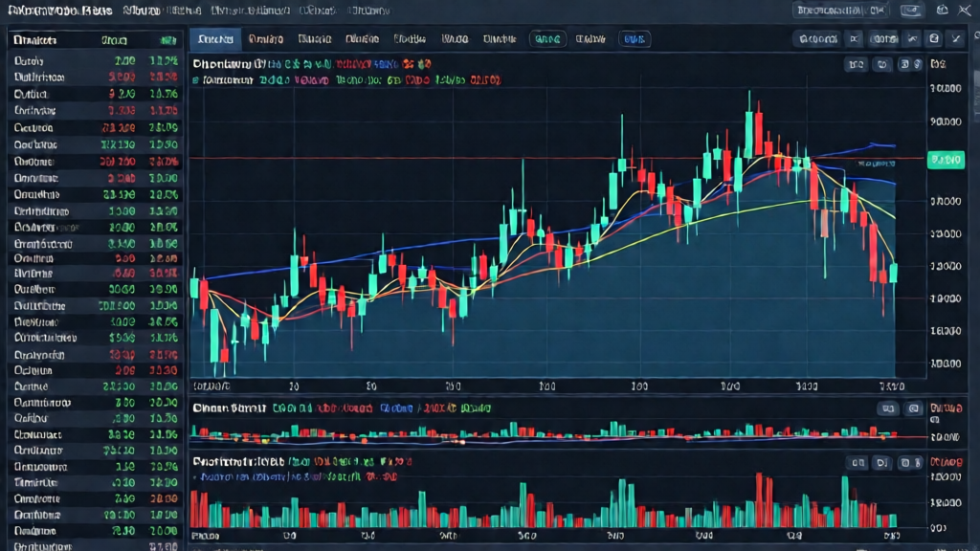Click the chart-line icon in chart toolbar
This screenshot has height=551, width=980.
[912, 38]
